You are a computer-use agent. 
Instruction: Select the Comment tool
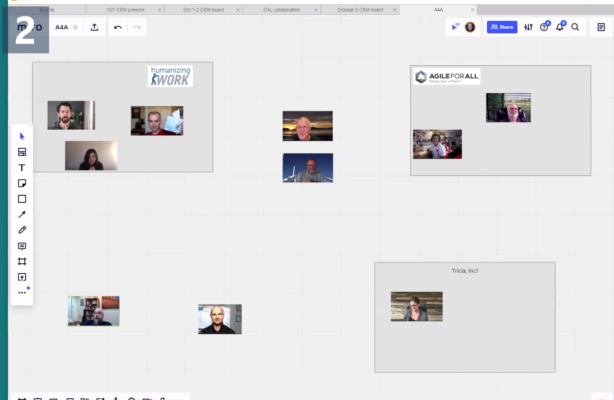[x=22, y=246]
